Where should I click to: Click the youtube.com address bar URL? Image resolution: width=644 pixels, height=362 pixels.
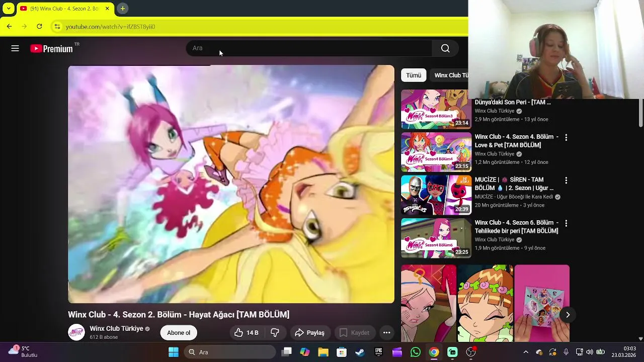point(110,27)
